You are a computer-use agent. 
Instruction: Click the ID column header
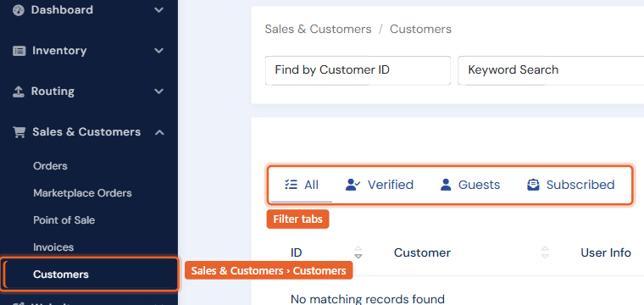tap(296, 252)
